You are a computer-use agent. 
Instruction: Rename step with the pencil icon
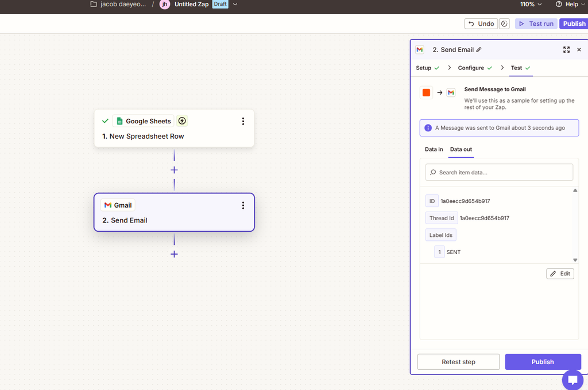[479, 49]
